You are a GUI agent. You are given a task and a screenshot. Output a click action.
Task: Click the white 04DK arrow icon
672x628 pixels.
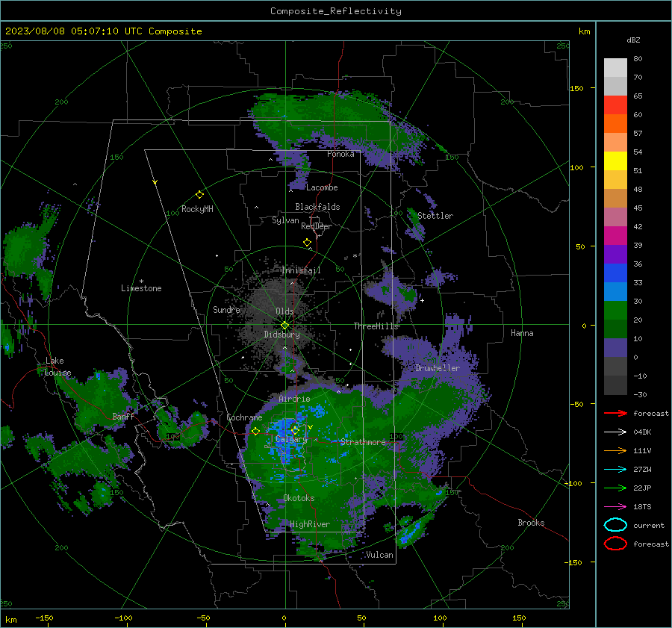pos(615,432)
